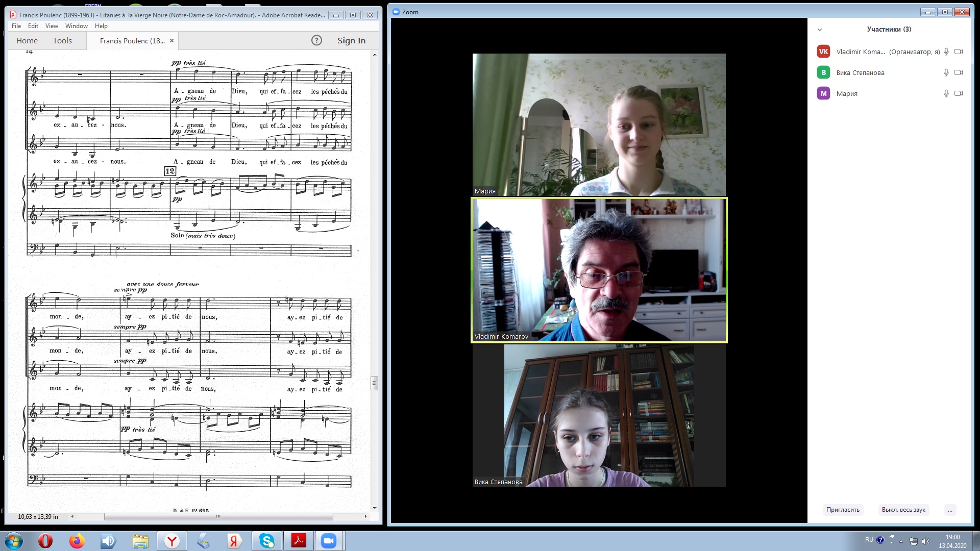Open the Windows Start button

tap(14, 541)
